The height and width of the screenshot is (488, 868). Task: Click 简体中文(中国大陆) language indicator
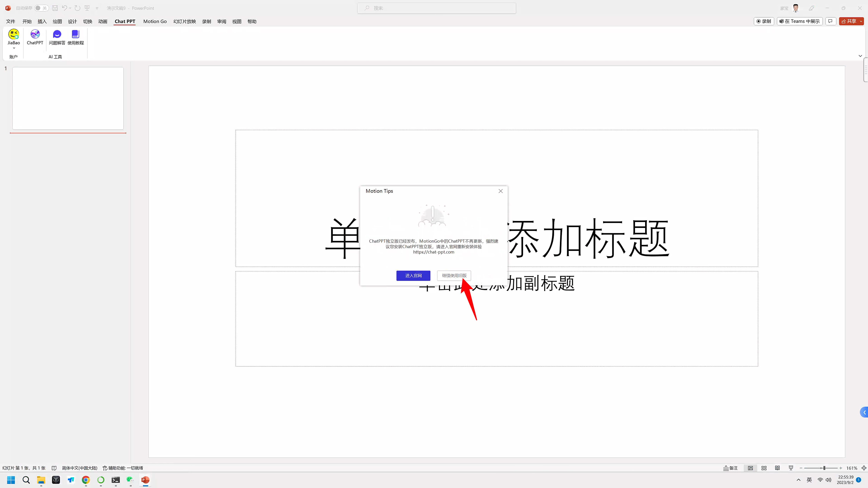pos(79,468)
